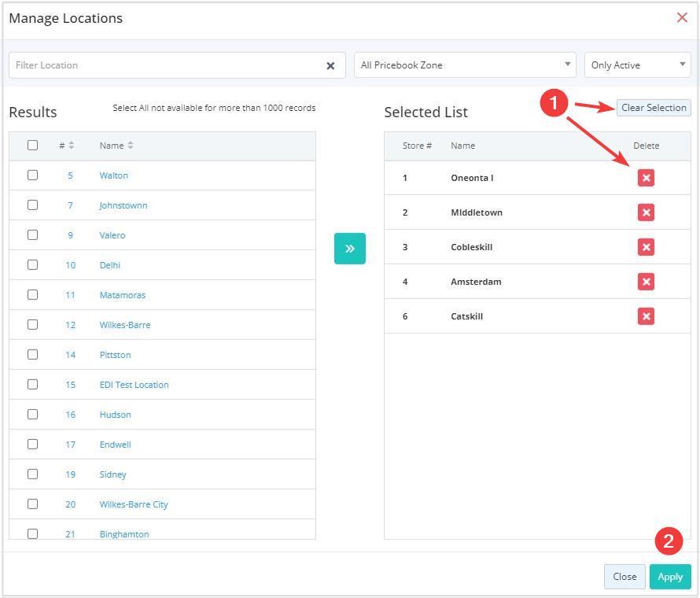Close the Manage Locations dialog with X
This screenshot has height=598, width=700.
(x=682, y=17)
